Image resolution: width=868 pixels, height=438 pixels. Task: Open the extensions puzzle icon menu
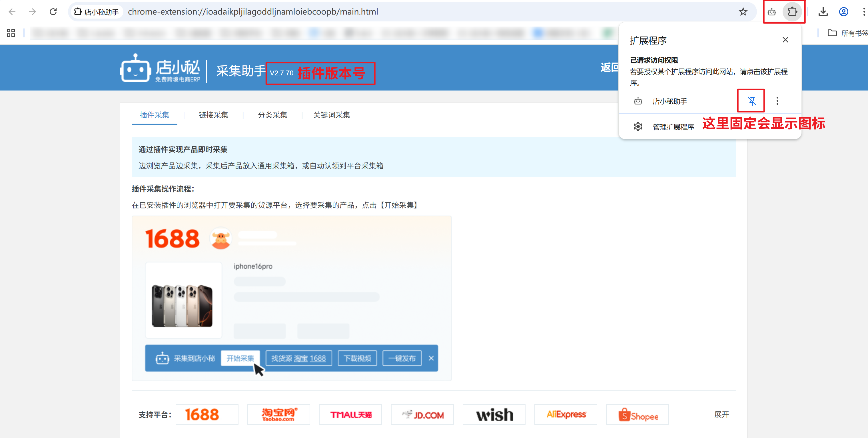(x=792, y=12)
